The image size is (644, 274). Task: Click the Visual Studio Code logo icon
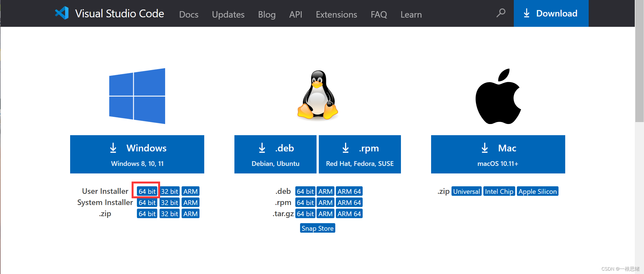pos(62,13)
